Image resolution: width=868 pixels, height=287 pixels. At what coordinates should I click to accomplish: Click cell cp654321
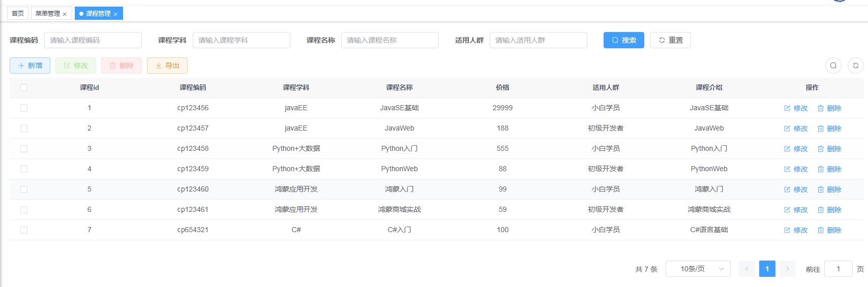click(193, 230)
